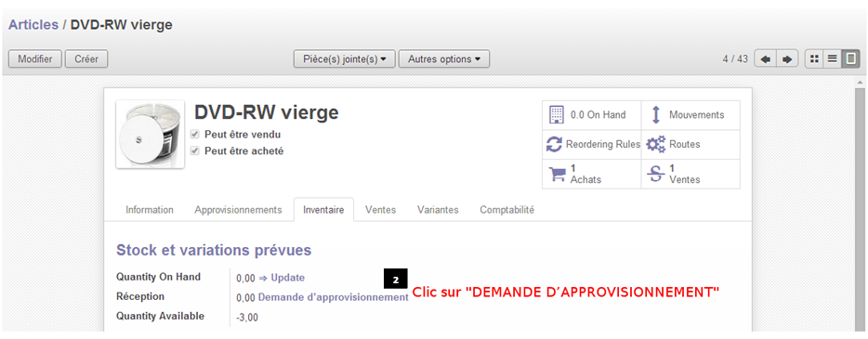This screenshot has width=868, height=339.
Task: Open the 0.0 On Hand stat button
Action: point(591,115)
